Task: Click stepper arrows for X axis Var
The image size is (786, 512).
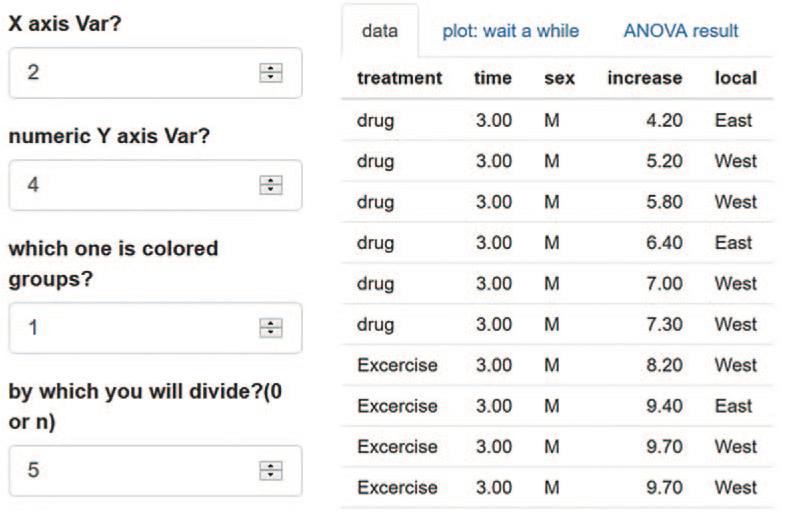Action: tap(271, 73)
